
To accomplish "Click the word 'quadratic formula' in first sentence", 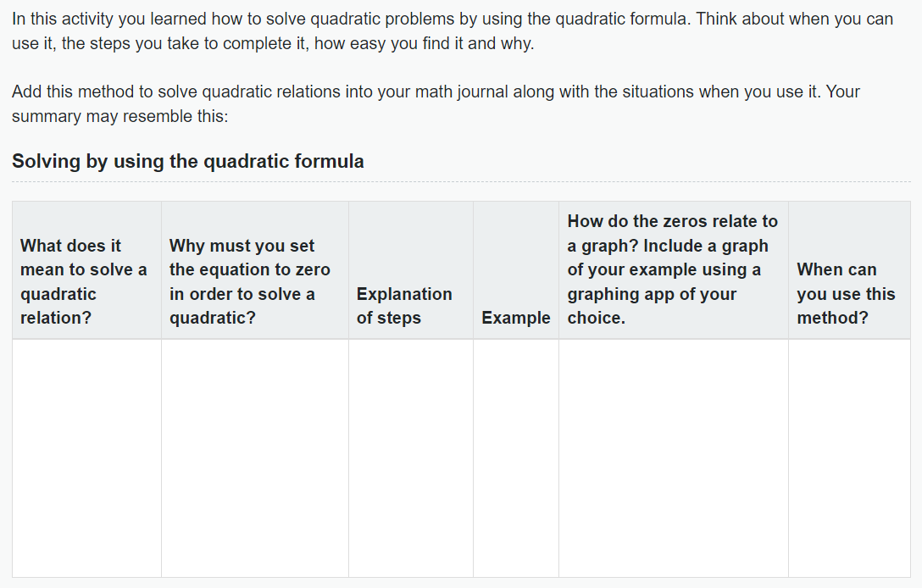I will [x=621, y=19].
